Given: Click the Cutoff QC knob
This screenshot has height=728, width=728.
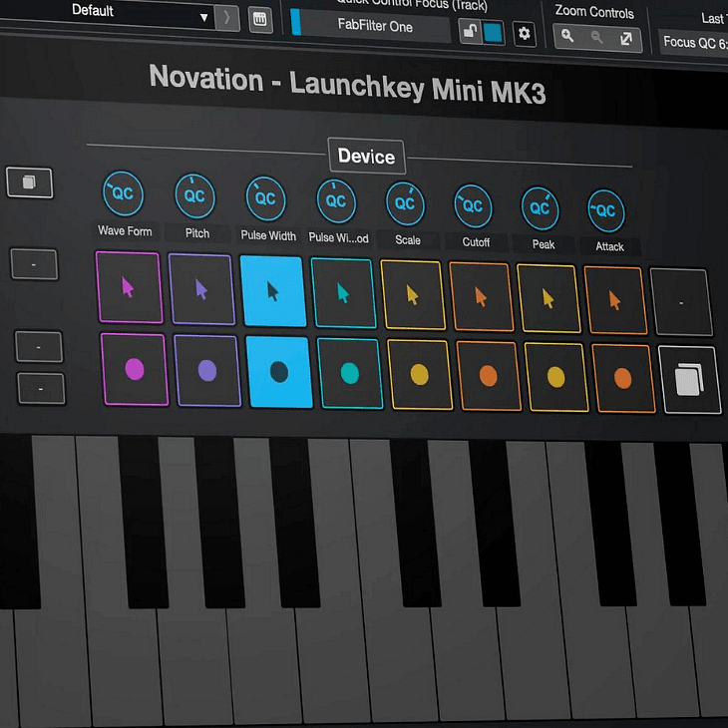Looking at the screenshot, I should click(473, 206).
